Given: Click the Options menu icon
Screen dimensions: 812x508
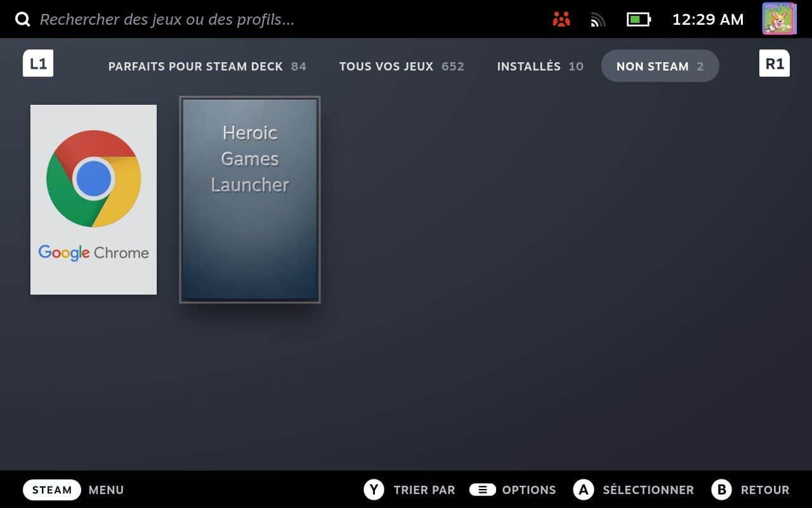Looking at the screenshot, I should click(x=482, y=490).
